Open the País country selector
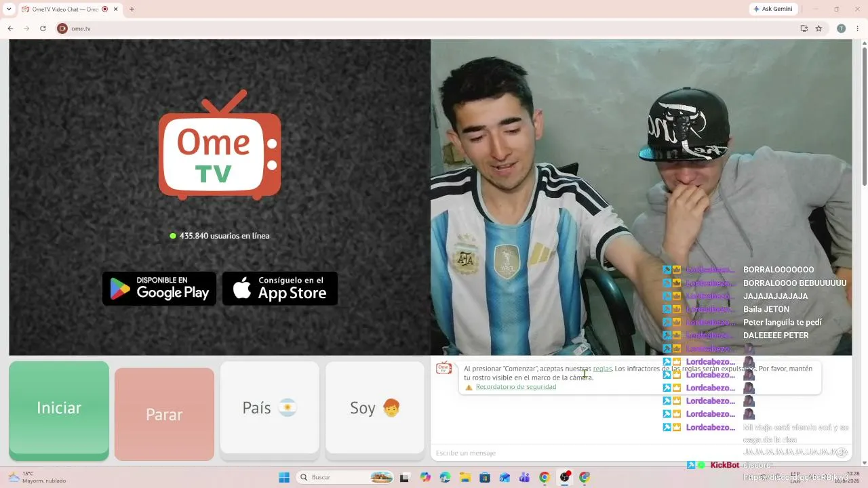Screen dimensions: 868x488 point(270,407)
